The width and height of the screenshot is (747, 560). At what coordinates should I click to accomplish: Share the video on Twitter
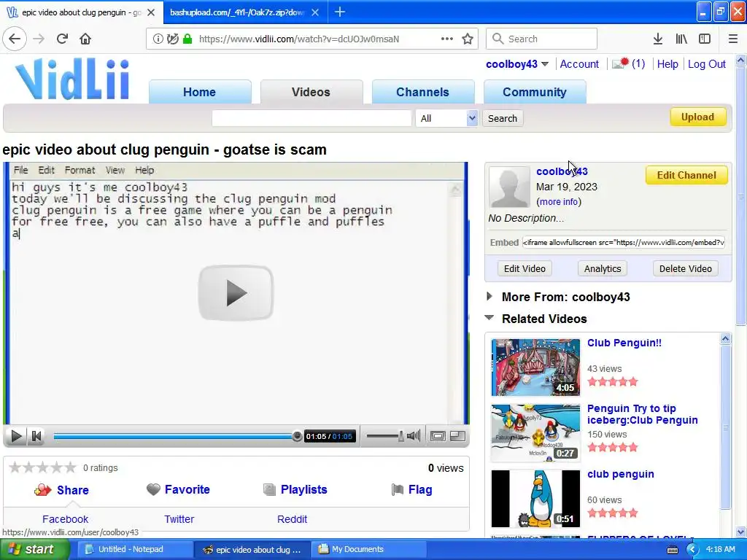pyautogui.click(x=179, y=519)
